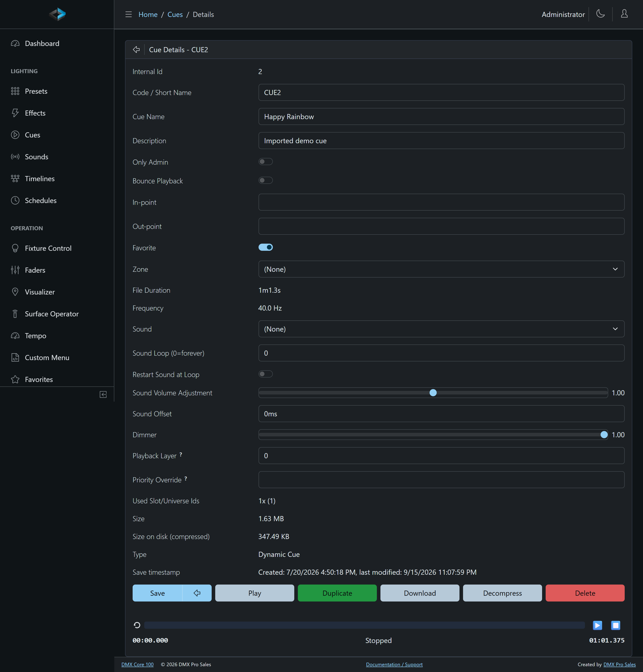Click the In-point input field
The width and height of the screenshot is (643, 672).
[x=441, y=202]
